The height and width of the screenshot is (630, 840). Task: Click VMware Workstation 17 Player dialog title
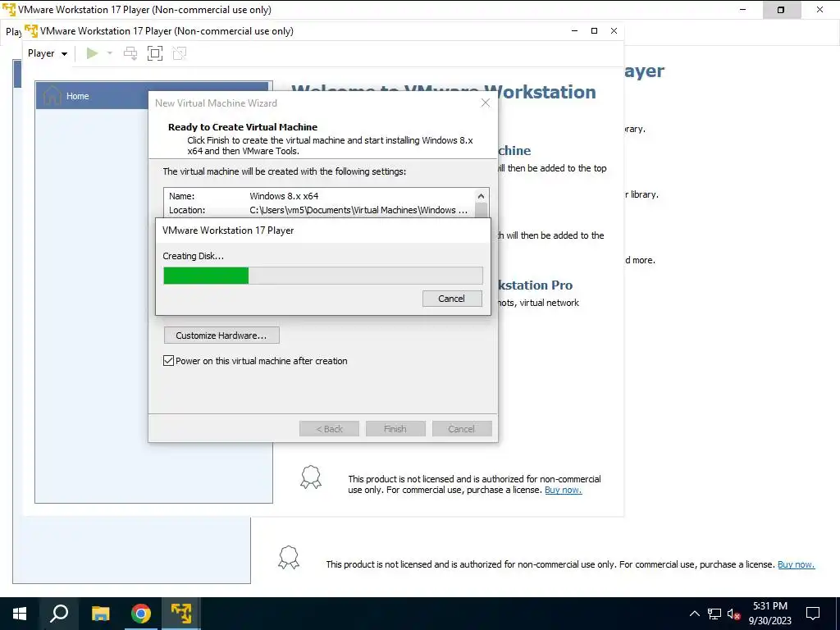coord(228,231)
